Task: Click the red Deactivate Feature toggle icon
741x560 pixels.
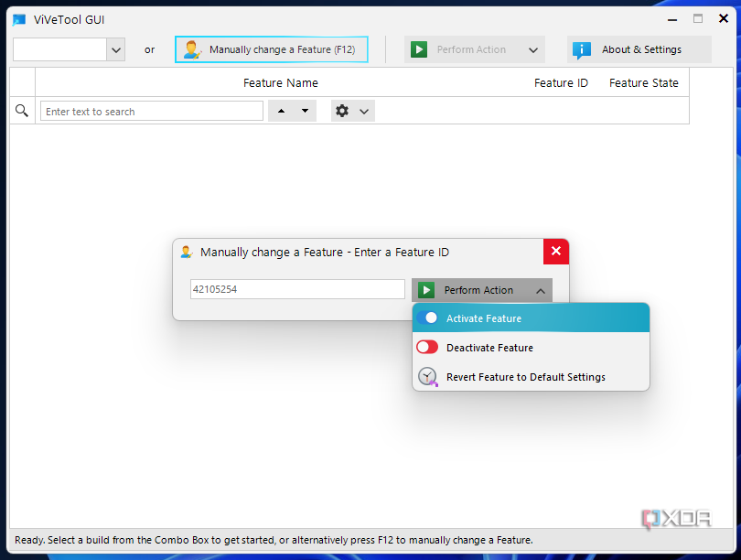Action: tap(427, 348)
